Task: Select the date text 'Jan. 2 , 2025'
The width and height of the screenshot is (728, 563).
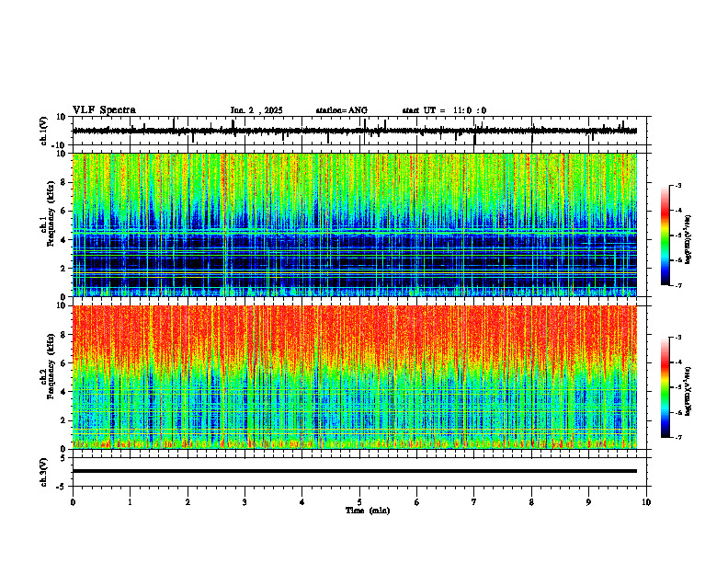Action: [256, 110]
